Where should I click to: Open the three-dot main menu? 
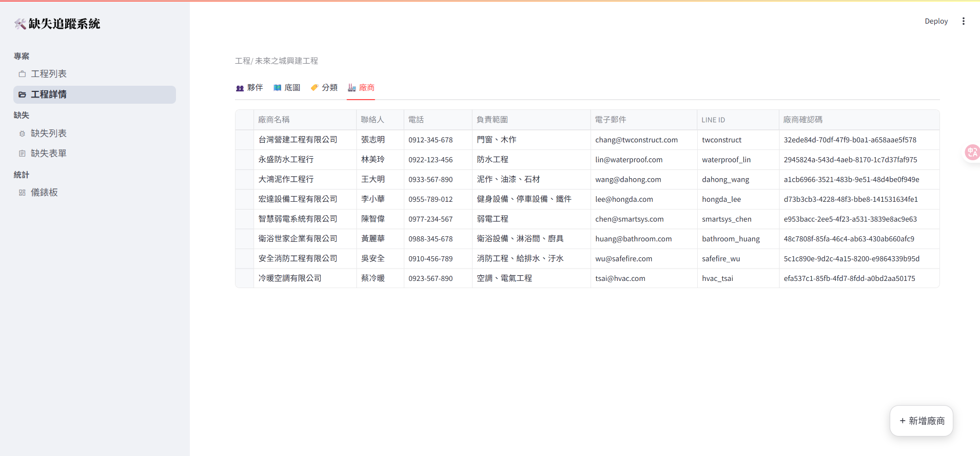pos(963,21)
